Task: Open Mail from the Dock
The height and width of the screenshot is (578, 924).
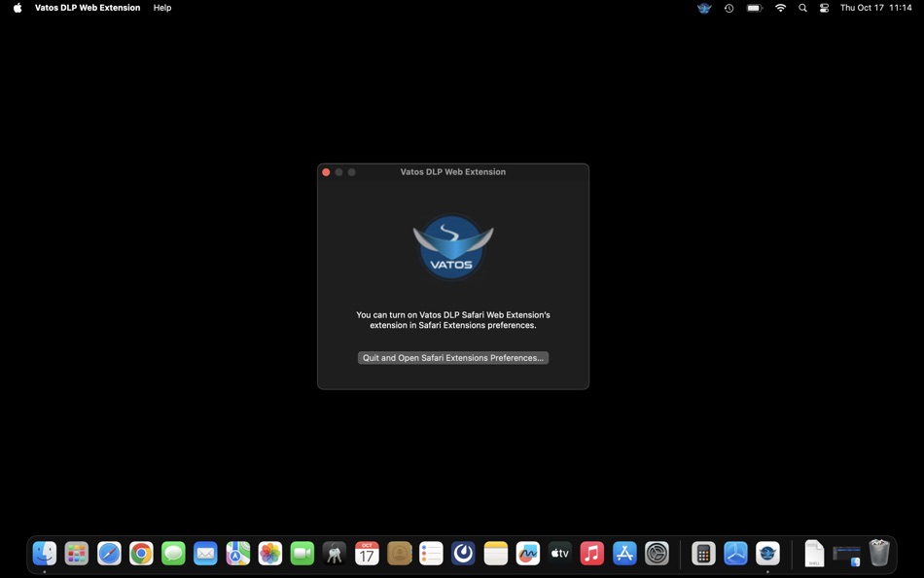Action: point(205,554)
